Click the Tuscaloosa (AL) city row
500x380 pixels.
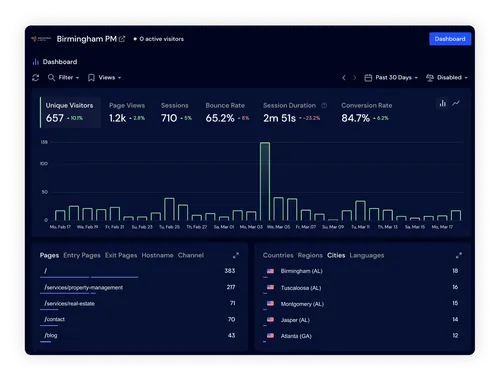click(361, 288)
